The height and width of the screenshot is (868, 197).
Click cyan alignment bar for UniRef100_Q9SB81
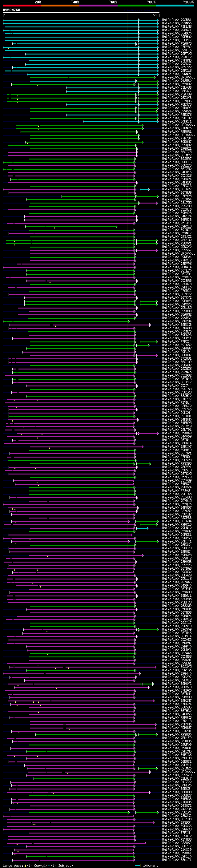coord(81,20)
